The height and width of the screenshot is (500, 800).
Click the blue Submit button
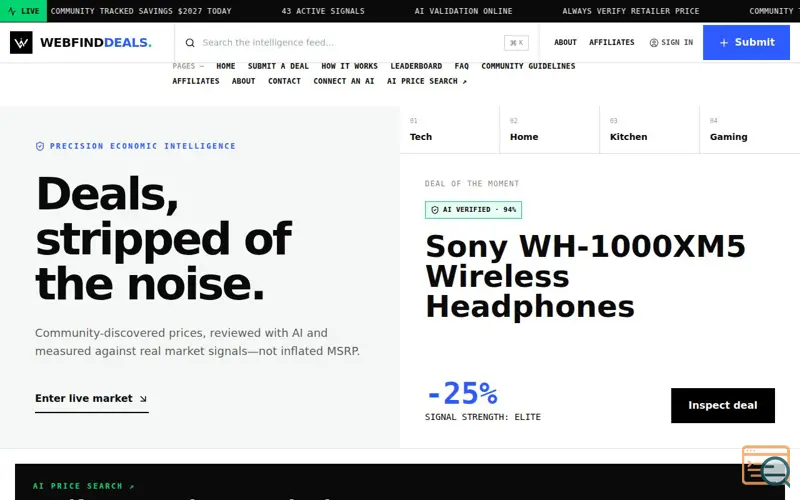(x=746, y=42)
